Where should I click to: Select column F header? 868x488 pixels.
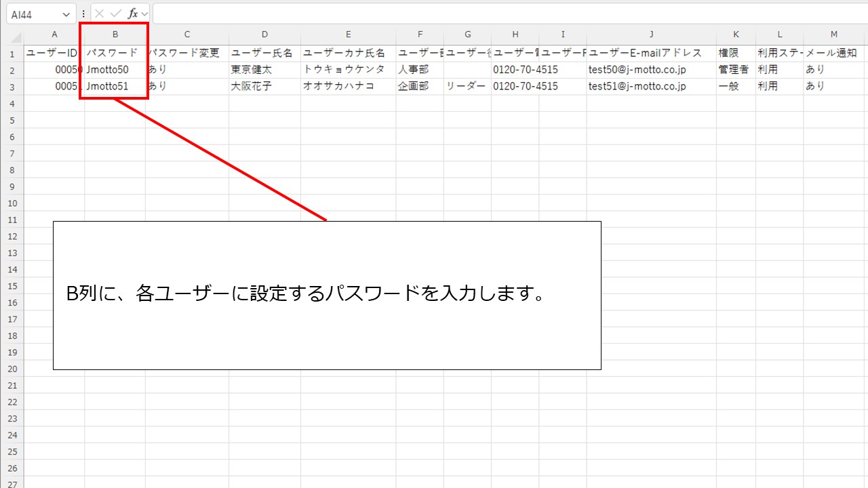coord(420,35)
